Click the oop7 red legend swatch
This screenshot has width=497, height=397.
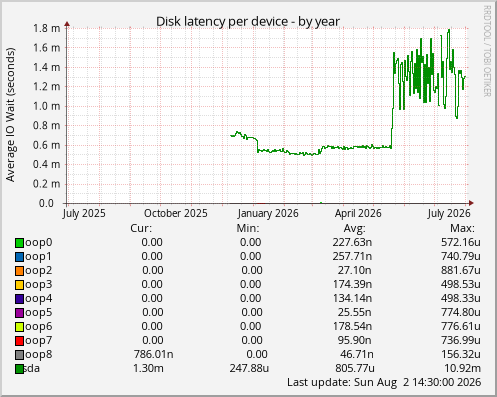(x=19, y=341)
